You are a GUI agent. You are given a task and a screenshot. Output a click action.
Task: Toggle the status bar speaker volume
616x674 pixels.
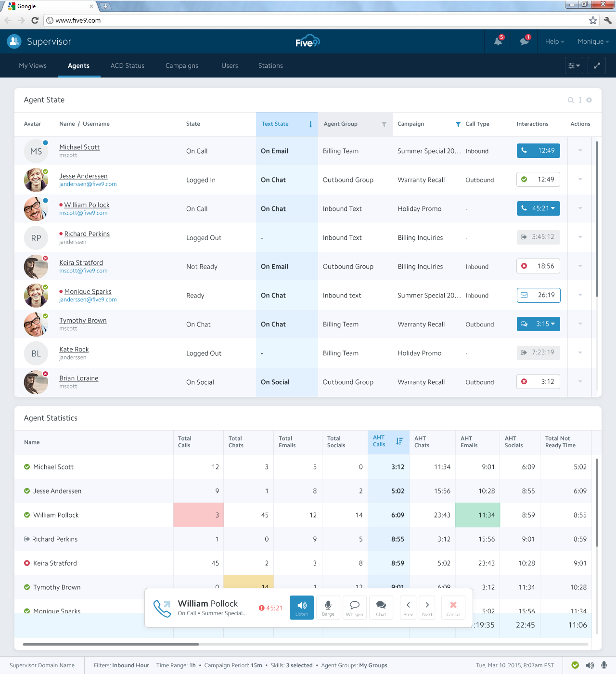coord(590,665)
